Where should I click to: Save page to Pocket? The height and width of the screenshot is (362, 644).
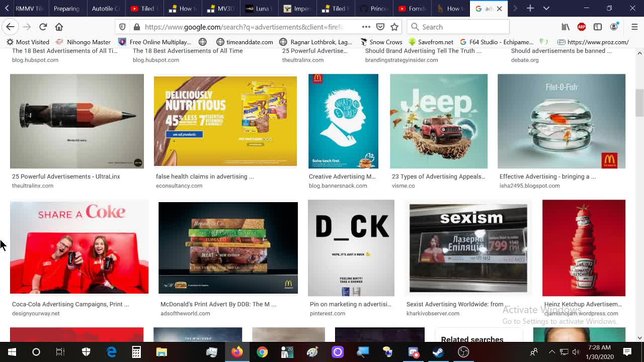[x=380, y=27]
